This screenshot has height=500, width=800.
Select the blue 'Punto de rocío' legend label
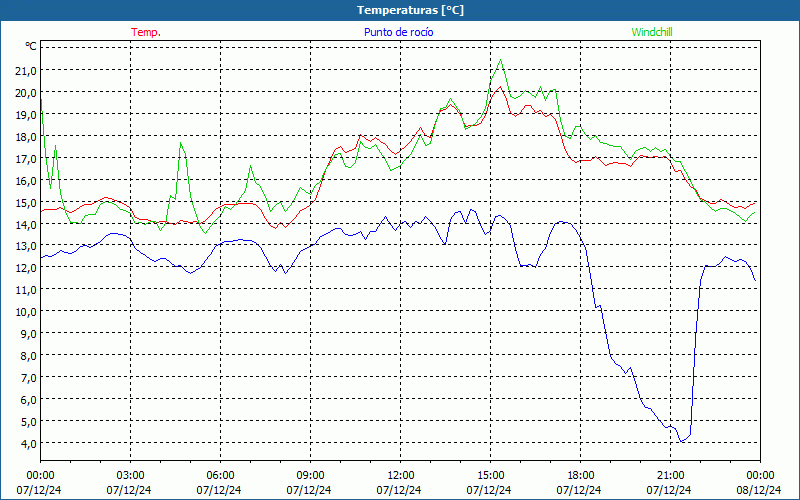point(398,32)
